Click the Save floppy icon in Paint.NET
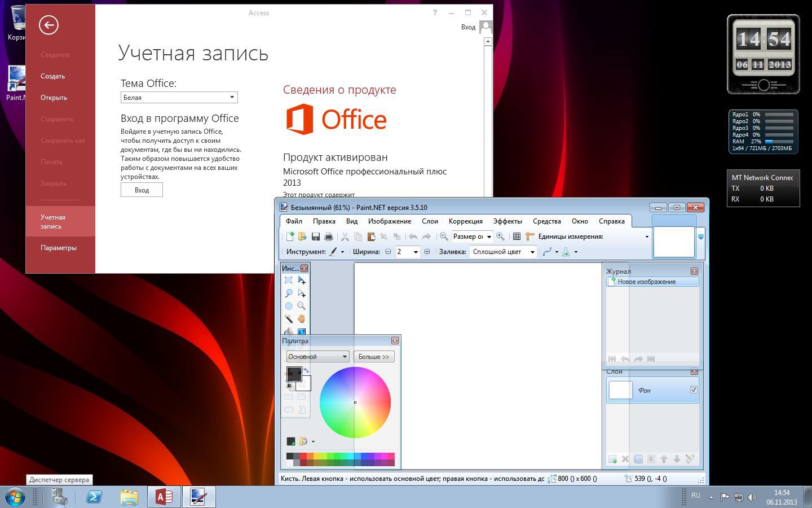 click(316, 237)
